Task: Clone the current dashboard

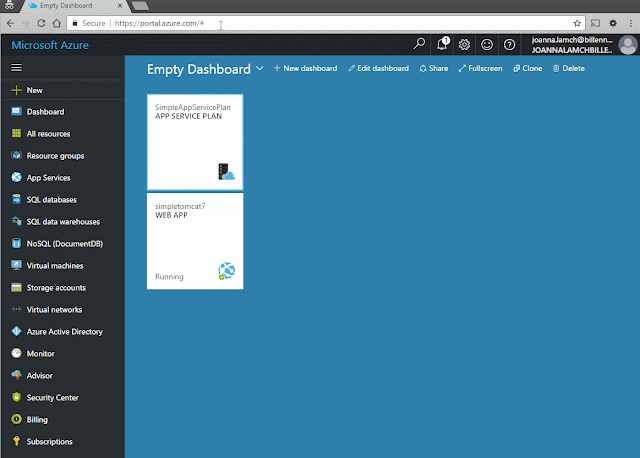Action: [528, 68]
